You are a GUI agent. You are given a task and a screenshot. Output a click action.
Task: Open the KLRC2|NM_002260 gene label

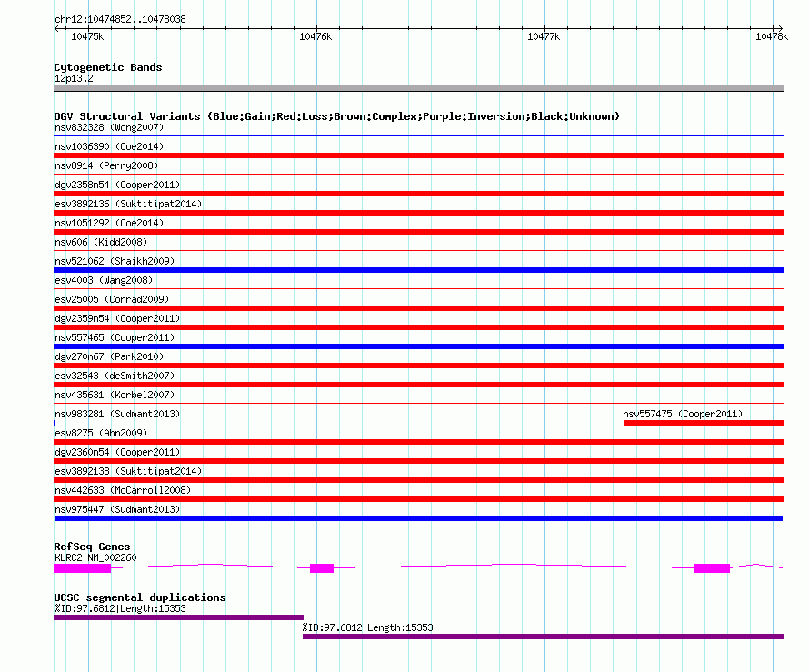[95, 557]
